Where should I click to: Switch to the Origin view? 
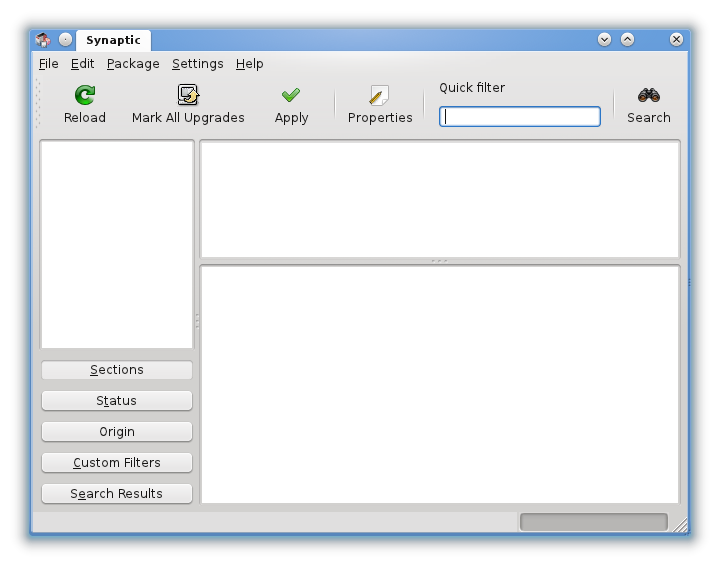[117, 432]
